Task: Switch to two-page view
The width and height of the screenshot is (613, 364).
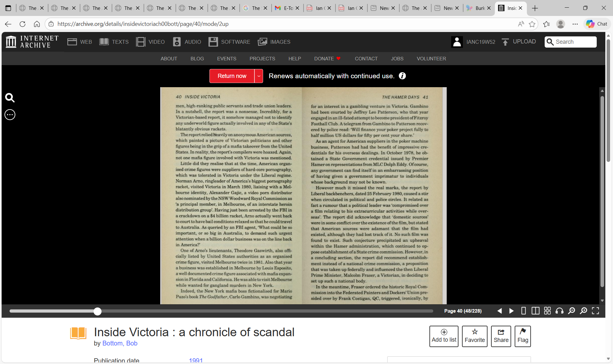Action: [535, 311]
